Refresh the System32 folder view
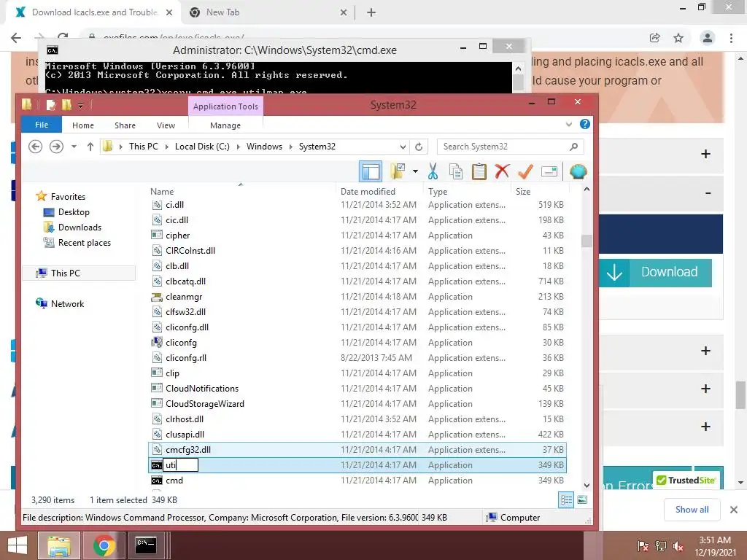This screenshot has width=747, height=560. pos(419,147)
